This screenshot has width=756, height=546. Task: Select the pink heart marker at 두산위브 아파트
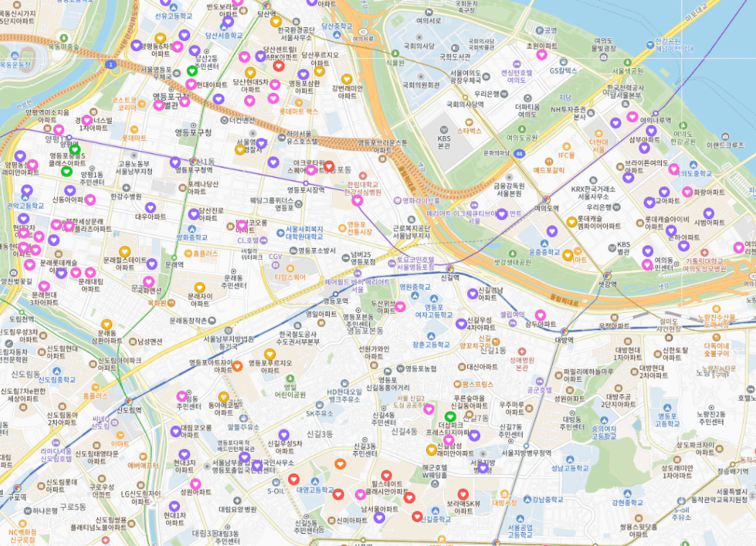[x=400, y=306]
